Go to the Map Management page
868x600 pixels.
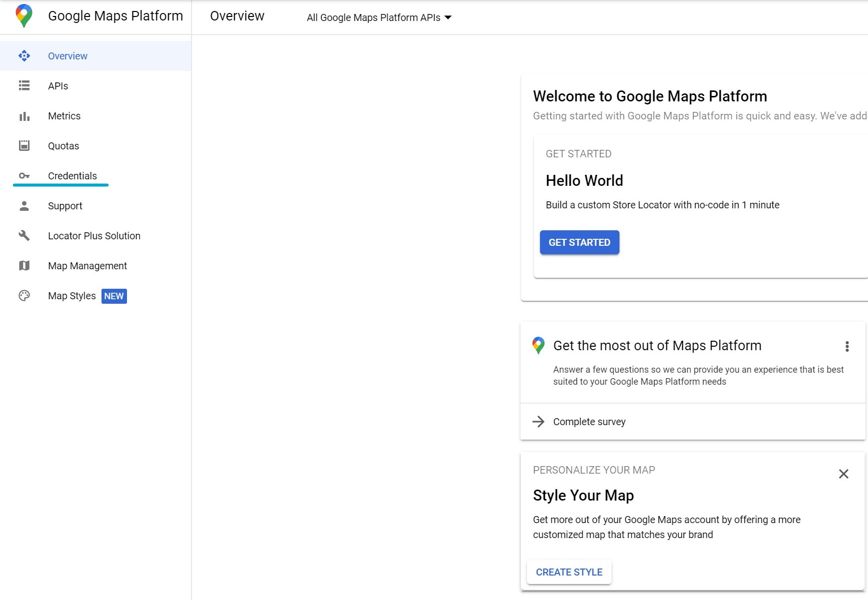click(x=87, y=266)
